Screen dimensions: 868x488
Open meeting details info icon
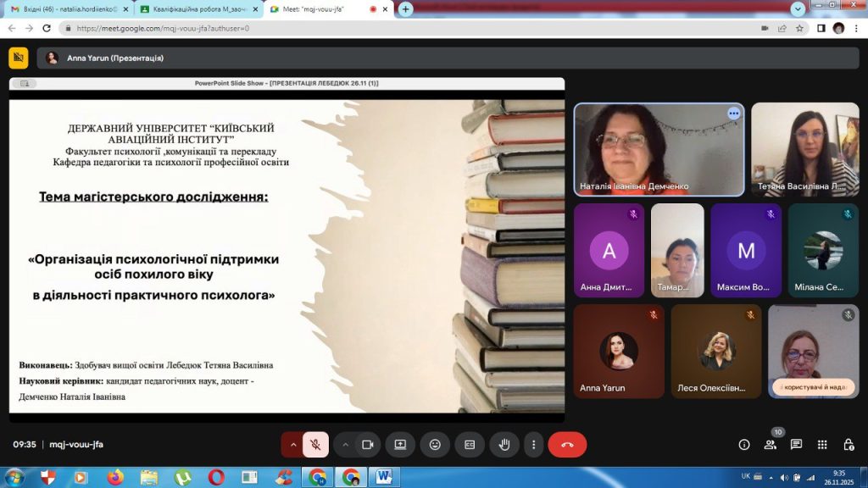coord(744,445)
